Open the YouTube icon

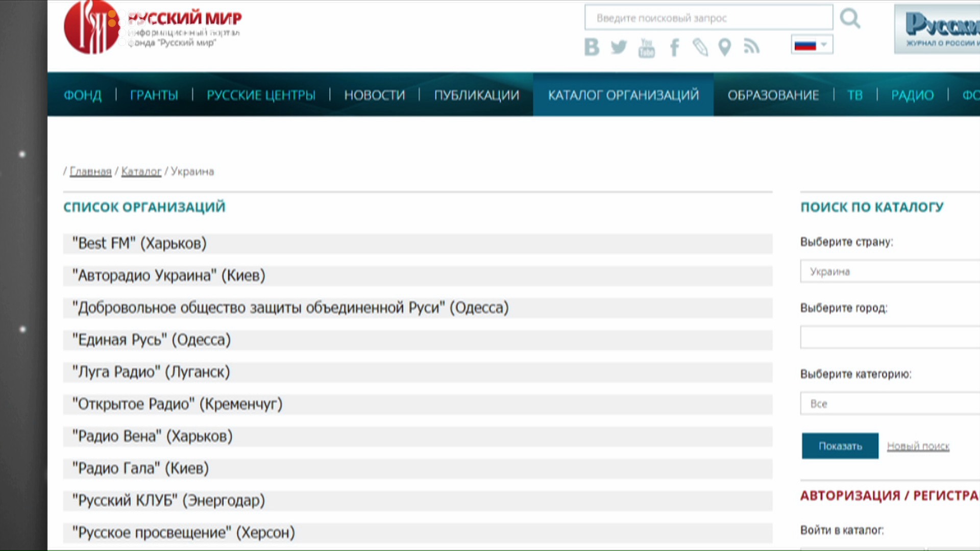tap(646, 47)
